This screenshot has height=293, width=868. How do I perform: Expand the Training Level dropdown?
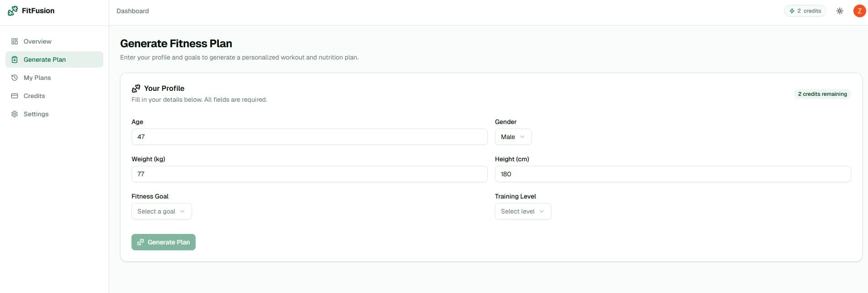(523, 211)
